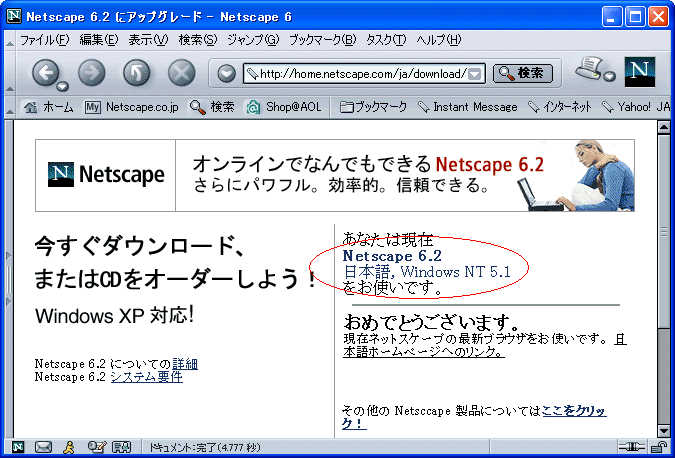Click the vertical scrollbar thumb
The width and height of the screenshot is (675, 458).
663,231
